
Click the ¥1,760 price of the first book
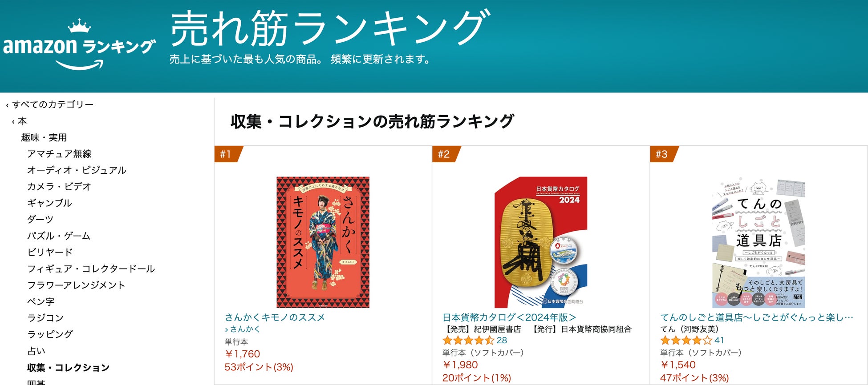pyautogui.click(x=242, y=354)
